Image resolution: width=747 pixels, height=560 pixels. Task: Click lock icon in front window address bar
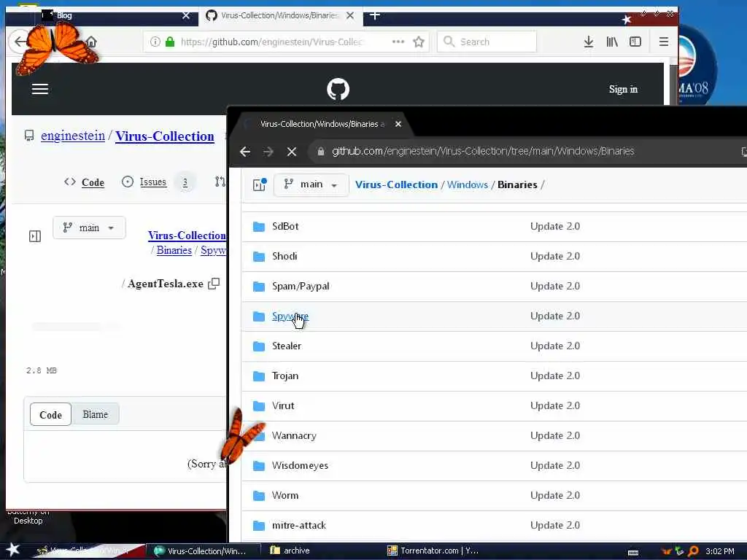pyautogui.click(x=321, y=152)
